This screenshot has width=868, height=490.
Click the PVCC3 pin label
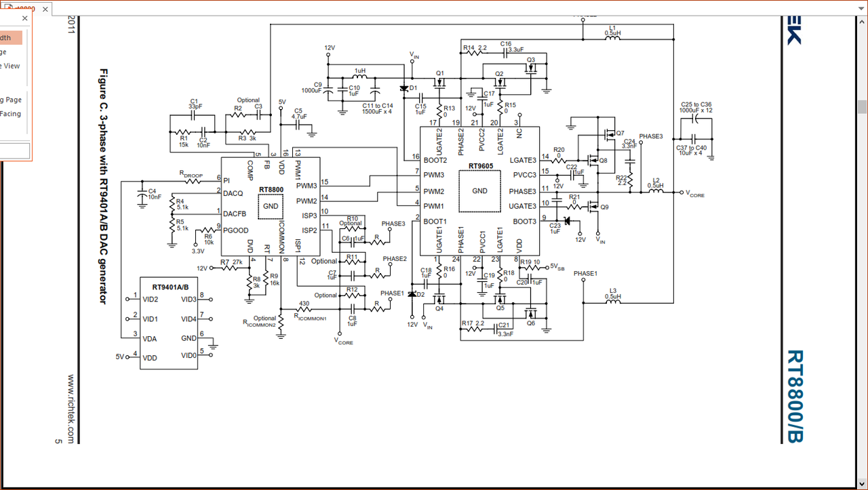click(x=524, y=176)
